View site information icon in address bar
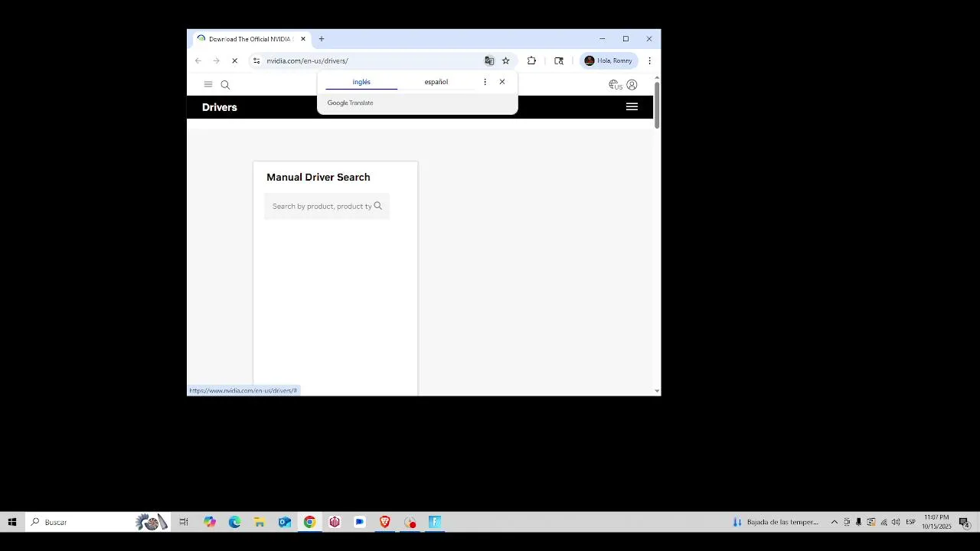980x551 pixels. 256,60
